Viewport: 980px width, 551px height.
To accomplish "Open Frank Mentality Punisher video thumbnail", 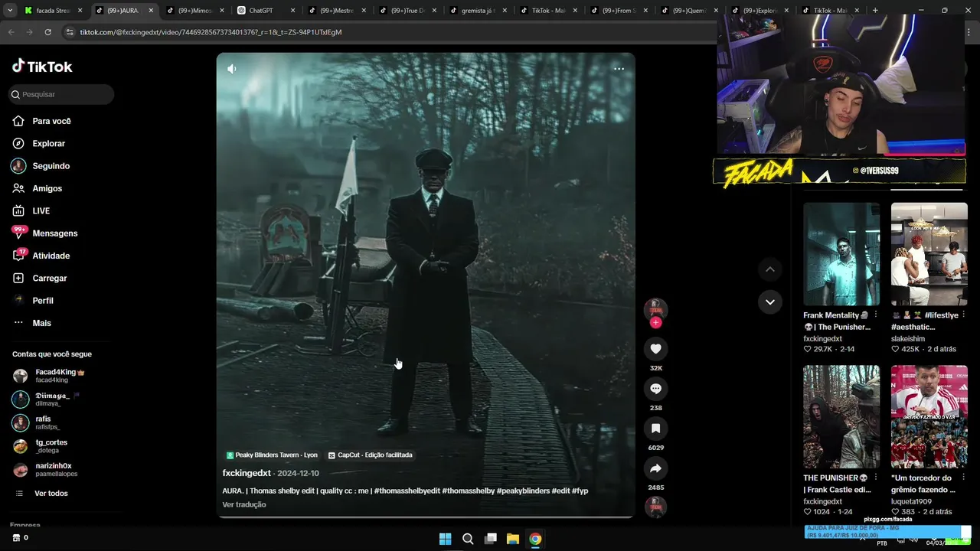I will coord(841,254).
